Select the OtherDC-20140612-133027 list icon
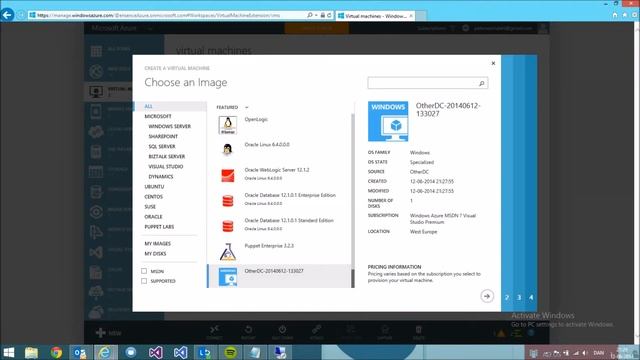Screen dimensions: 640x360 coord(227,277)
